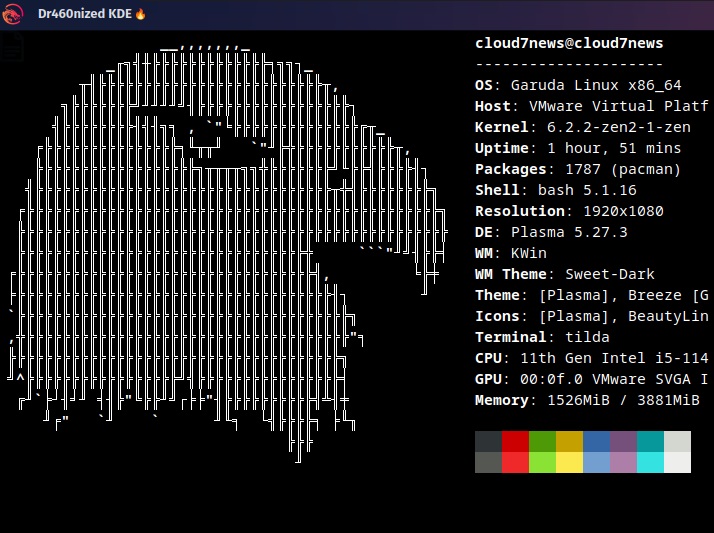Click the Memory: 1526MiB / 3881MiB line
714x533 pixels.
point(587,400)
